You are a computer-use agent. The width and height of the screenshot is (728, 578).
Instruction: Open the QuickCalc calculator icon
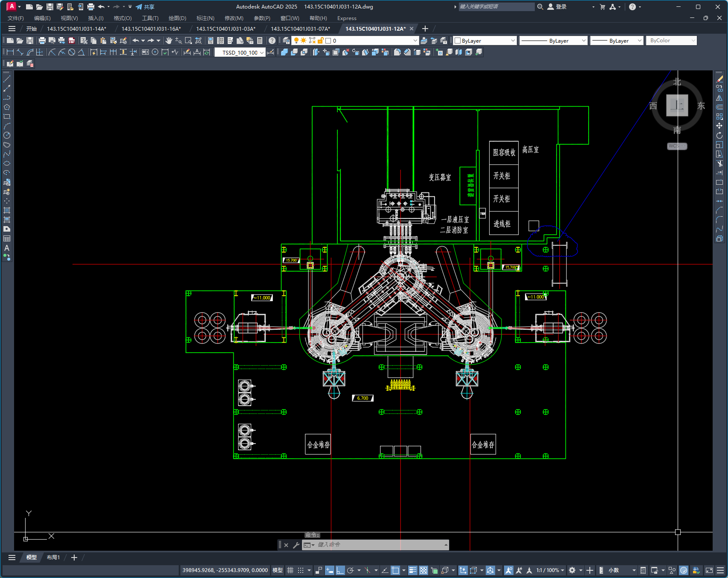click(260, 41)
